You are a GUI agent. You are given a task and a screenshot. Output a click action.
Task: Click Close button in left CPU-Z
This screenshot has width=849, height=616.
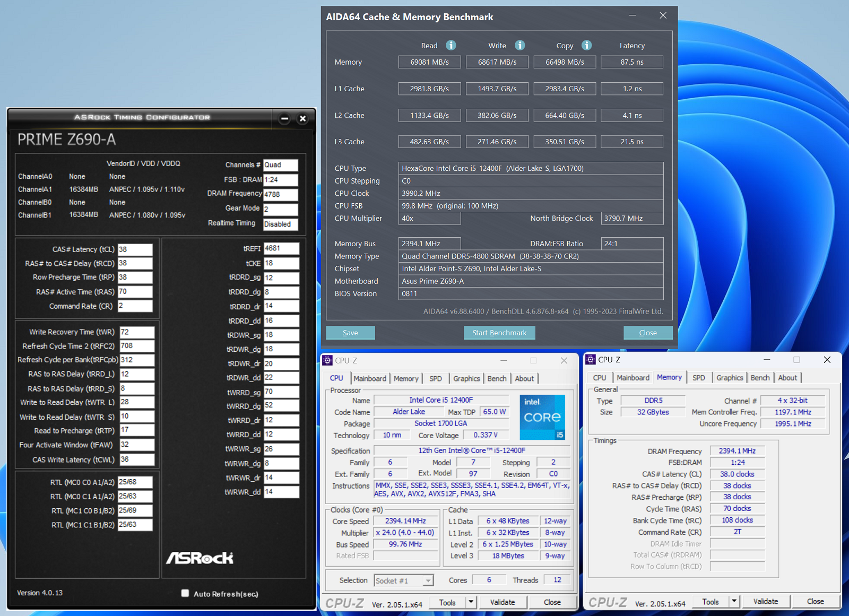point(552,602)
